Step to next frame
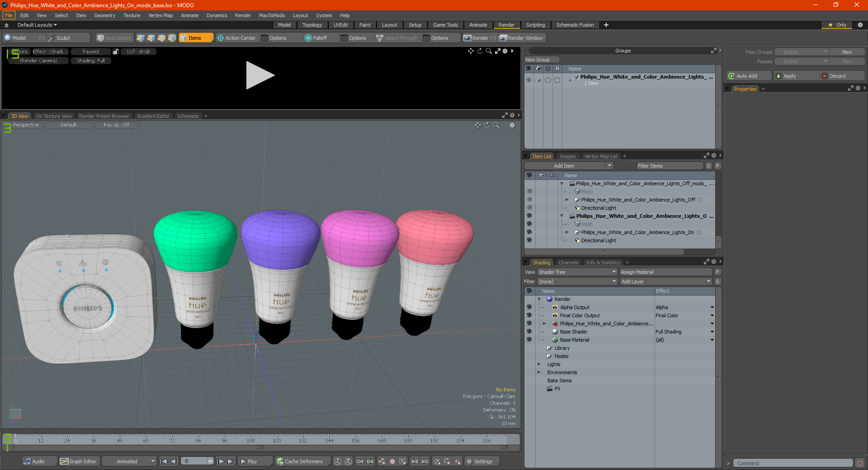The width and height of the screenshot is (868, 470). (x=220, y=461)
